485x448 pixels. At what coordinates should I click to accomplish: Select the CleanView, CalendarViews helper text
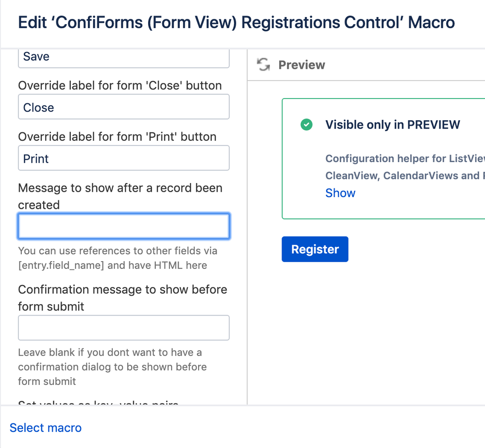[404, 176]
